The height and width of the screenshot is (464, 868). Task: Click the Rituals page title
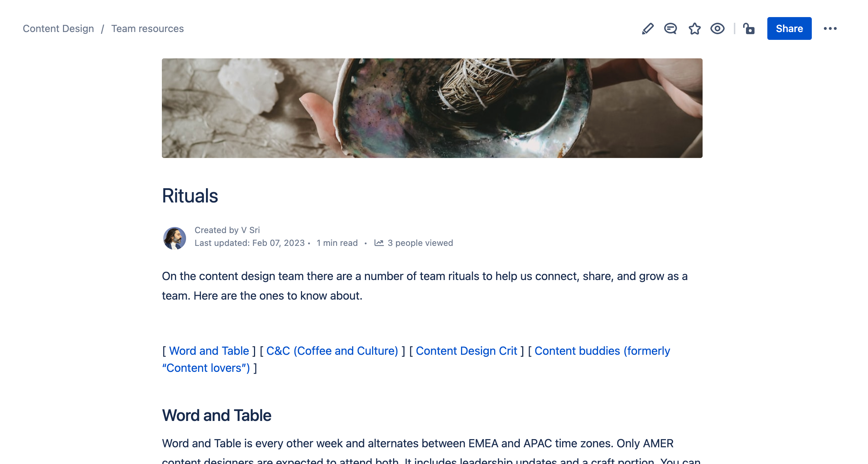pyautogui.click(x=190, y=196)
